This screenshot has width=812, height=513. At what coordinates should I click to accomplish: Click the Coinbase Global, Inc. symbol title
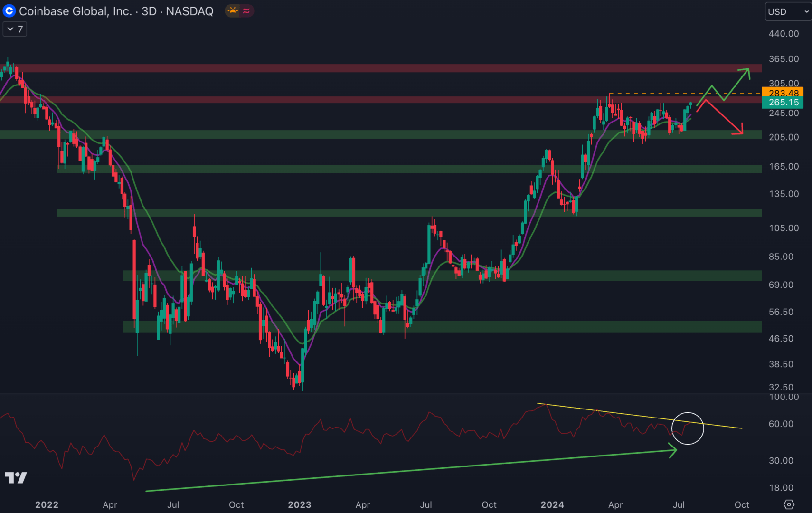[x=76, y=11]
